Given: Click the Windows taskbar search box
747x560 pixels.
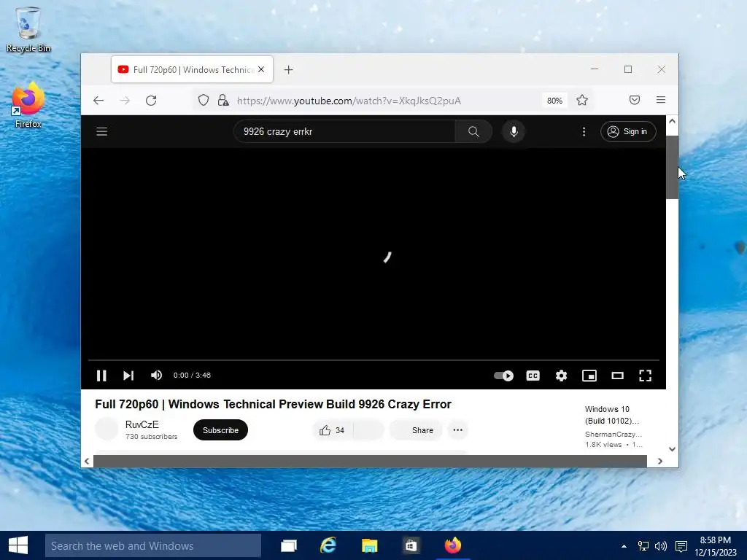Looking at the screenshot, I should tap(153, 545).
